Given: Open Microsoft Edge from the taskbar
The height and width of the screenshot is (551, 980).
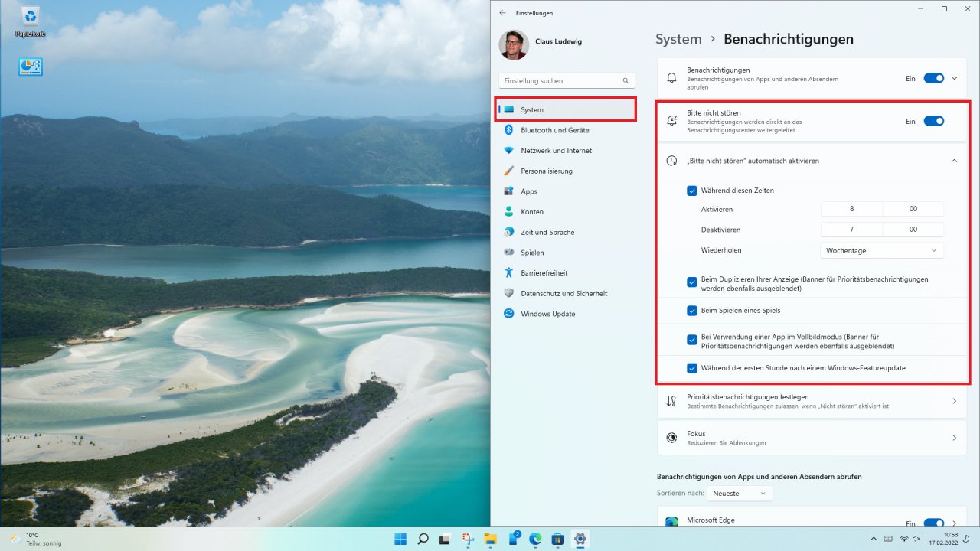Looking at the screenshot, I should point(535,539).
